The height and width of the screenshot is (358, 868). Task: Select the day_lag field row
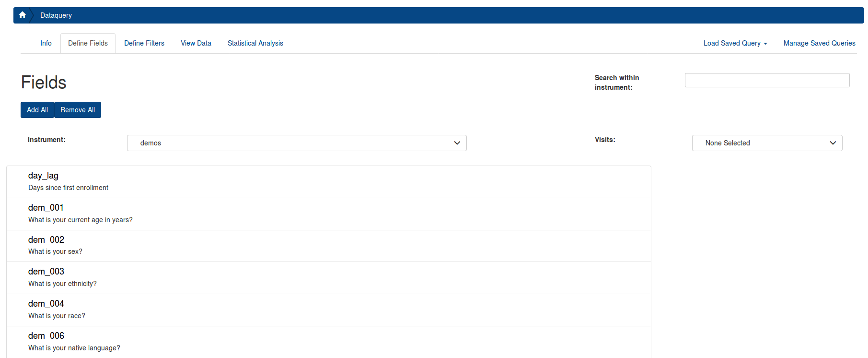[328, 182]
